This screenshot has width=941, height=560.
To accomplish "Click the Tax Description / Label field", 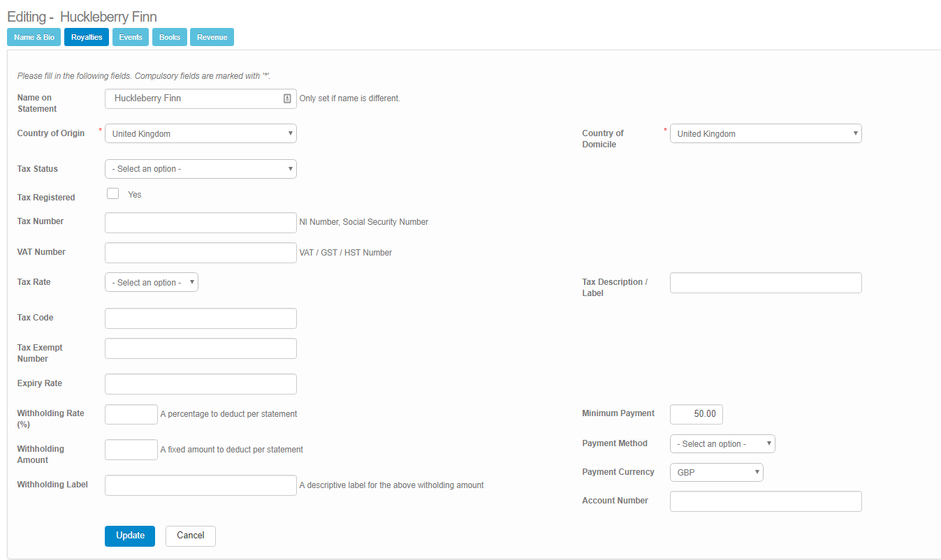I will [765, 282].
